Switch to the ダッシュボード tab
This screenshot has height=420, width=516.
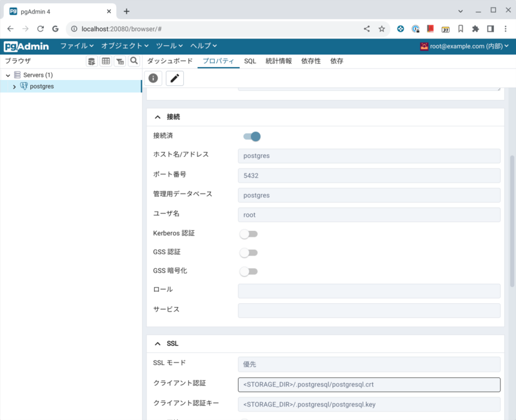170,61
